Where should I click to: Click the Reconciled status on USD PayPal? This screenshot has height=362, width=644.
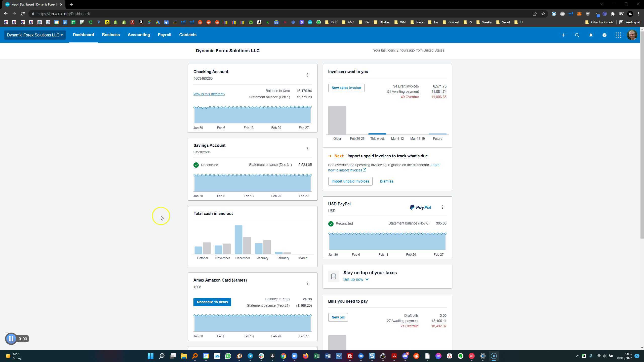[331, 223]
